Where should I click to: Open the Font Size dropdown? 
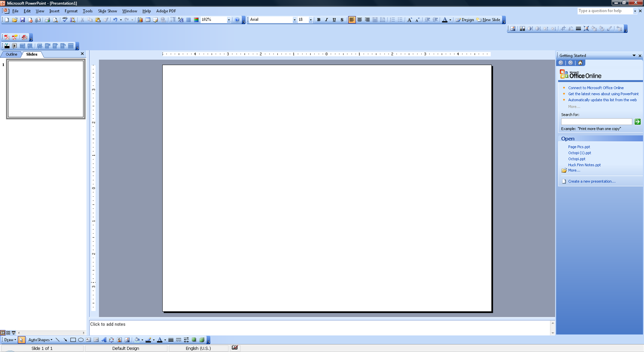click(310, 20)
